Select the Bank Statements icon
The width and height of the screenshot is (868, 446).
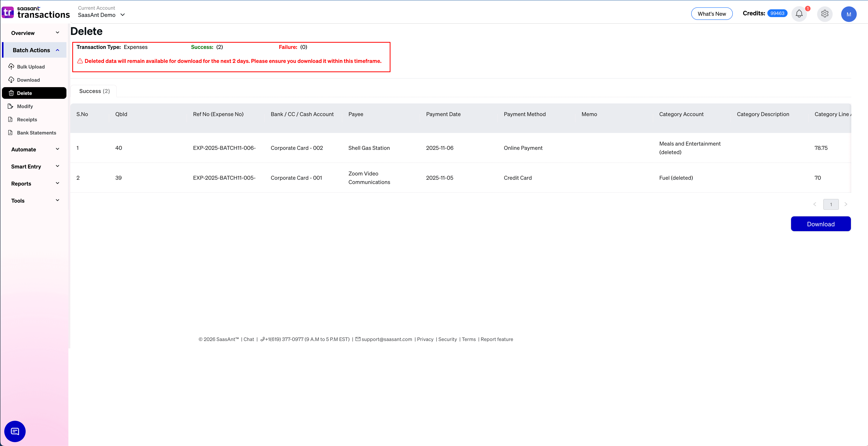tap(11, 133)
